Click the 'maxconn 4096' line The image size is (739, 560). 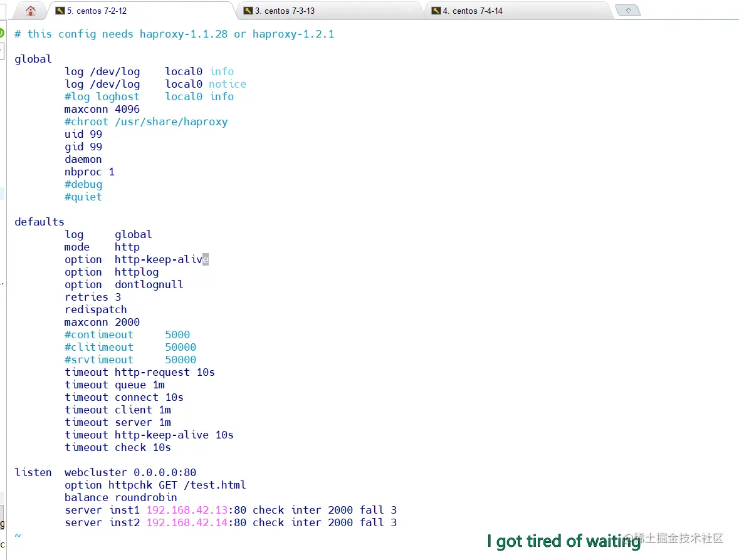pos(102,109)
